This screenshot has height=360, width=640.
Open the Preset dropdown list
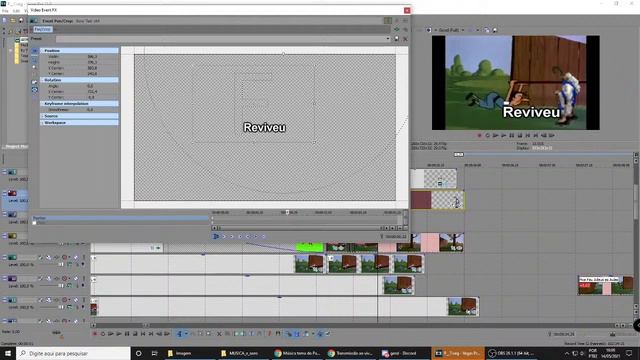pos(388,39)
